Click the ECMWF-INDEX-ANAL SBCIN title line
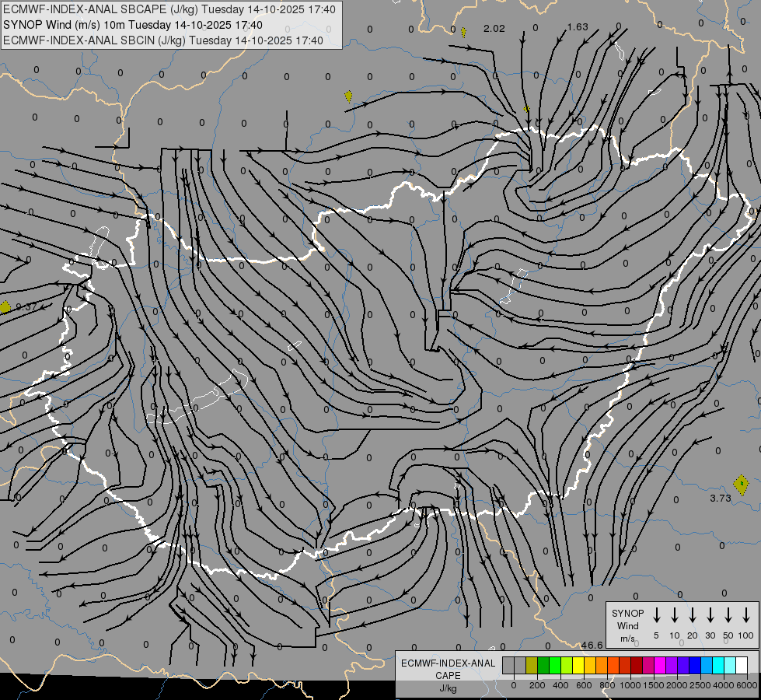Screen dimensions: 761x700 (163, 40)
